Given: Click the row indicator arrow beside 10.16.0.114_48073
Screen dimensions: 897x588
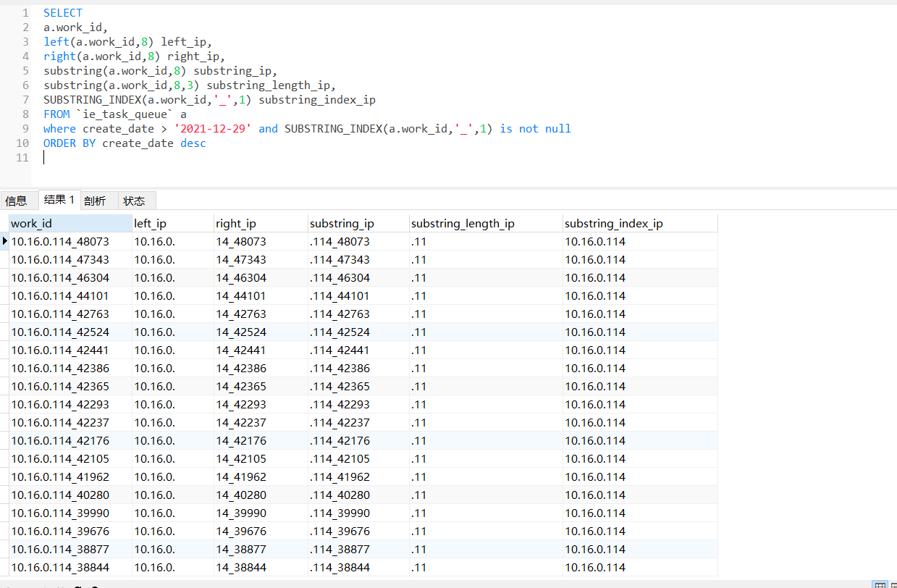Looking at the screenshot, I should pos(4,241).
